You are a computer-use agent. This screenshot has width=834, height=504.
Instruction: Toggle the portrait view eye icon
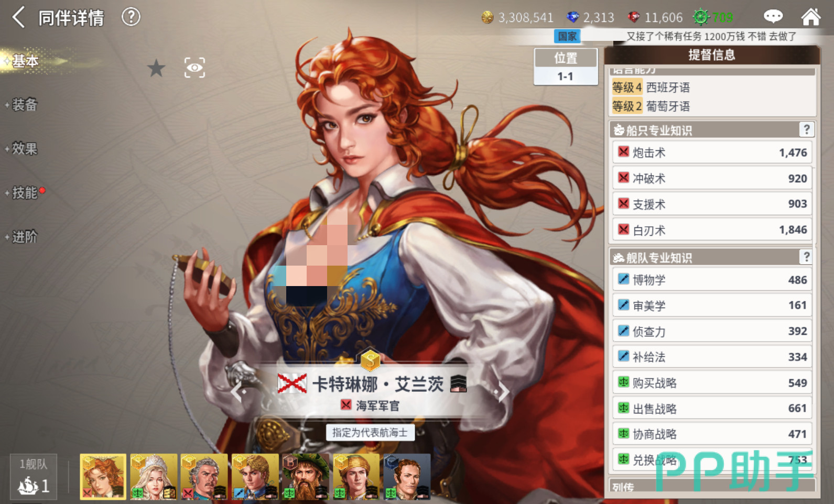click(x=194, y=68)
